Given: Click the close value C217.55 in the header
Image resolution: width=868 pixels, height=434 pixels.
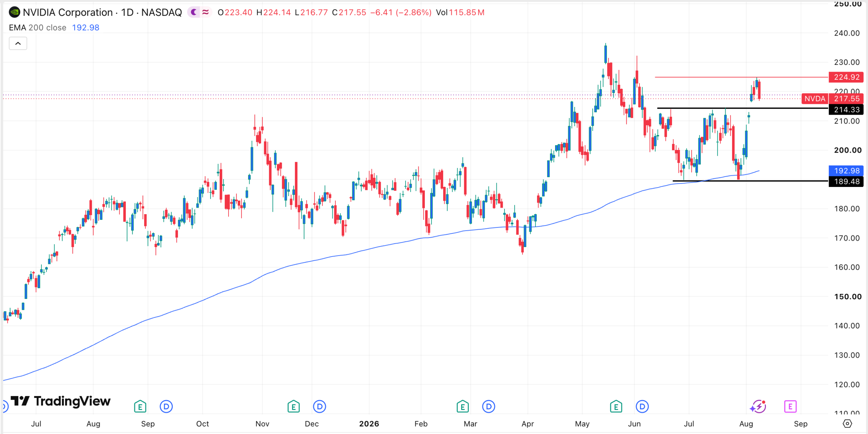Looking at the screenshot, I should 349,13.
